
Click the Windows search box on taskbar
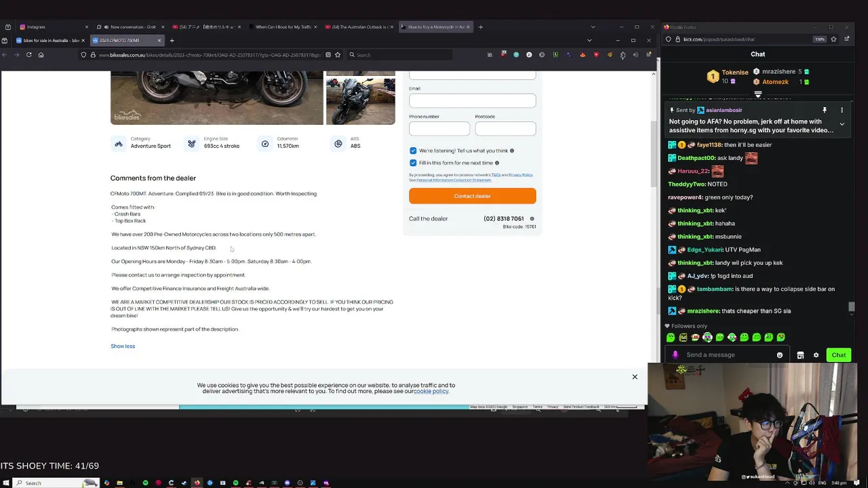click(x=56, y=483)
